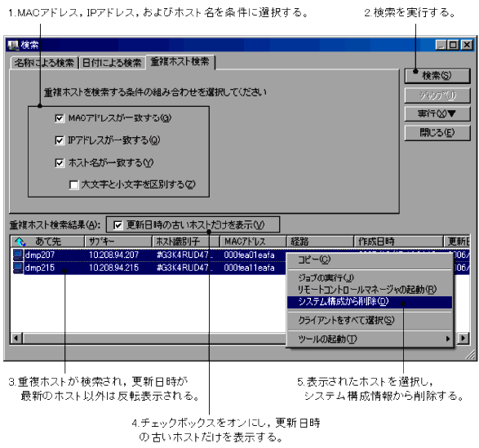Viewport: 479px width, 448px height.
Task: Switch to 名称による検索 tab
Action: 44,63
